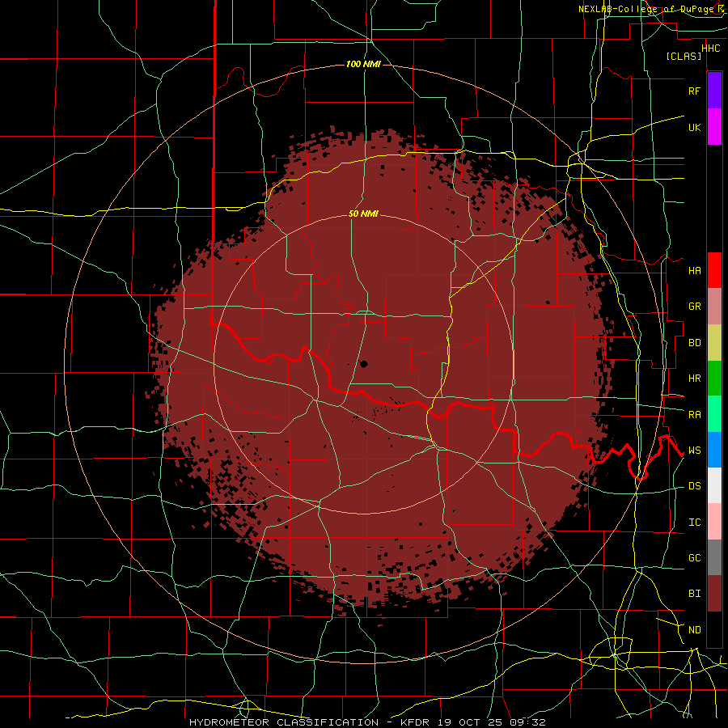The height and width of the screenshot is (728, 728).
Task: Click the DS legend label
Action: 694,486
